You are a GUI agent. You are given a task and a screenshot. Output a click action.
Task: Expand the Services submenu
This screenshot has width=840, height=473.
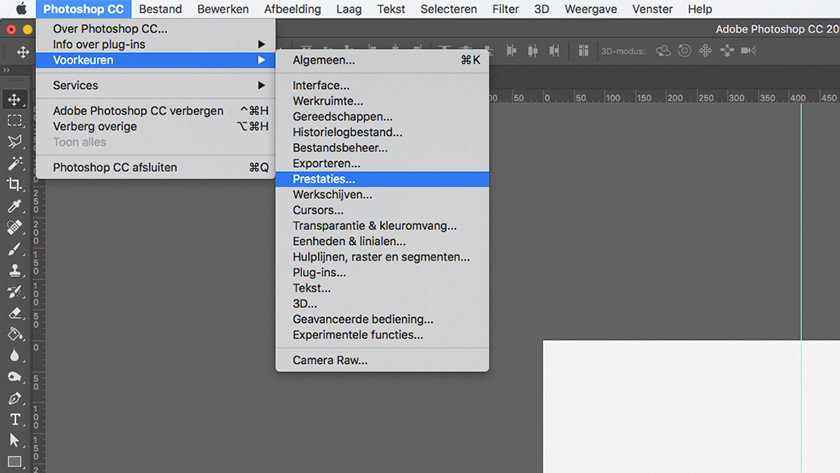(x=155, y=85)
